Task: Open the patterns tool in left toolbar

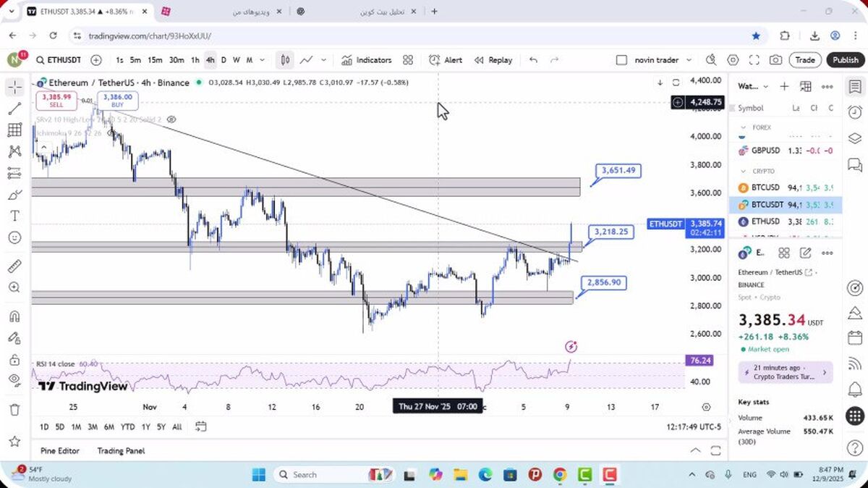Action: coord(14,151)
